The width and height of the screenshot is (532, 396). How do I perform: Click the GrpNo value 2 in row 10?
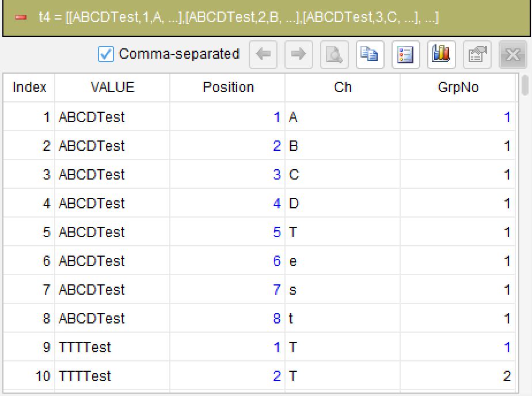tap(507, 376)
